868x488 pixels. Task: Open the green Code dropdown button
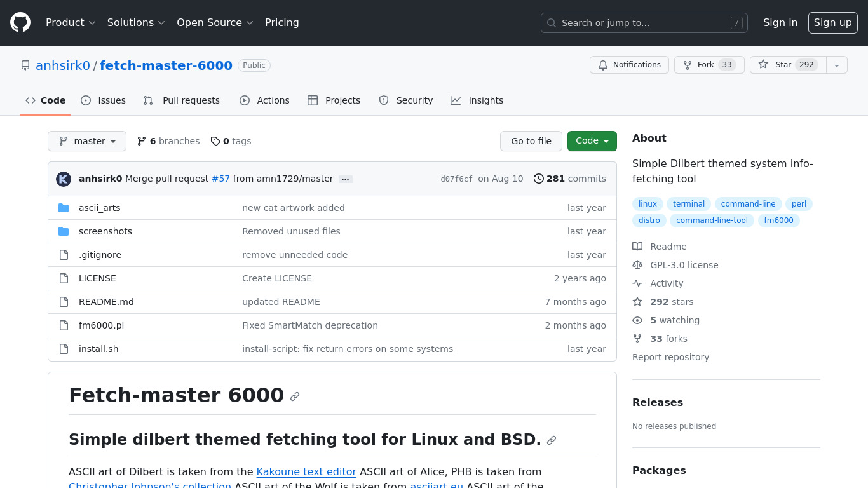point(592,141)
